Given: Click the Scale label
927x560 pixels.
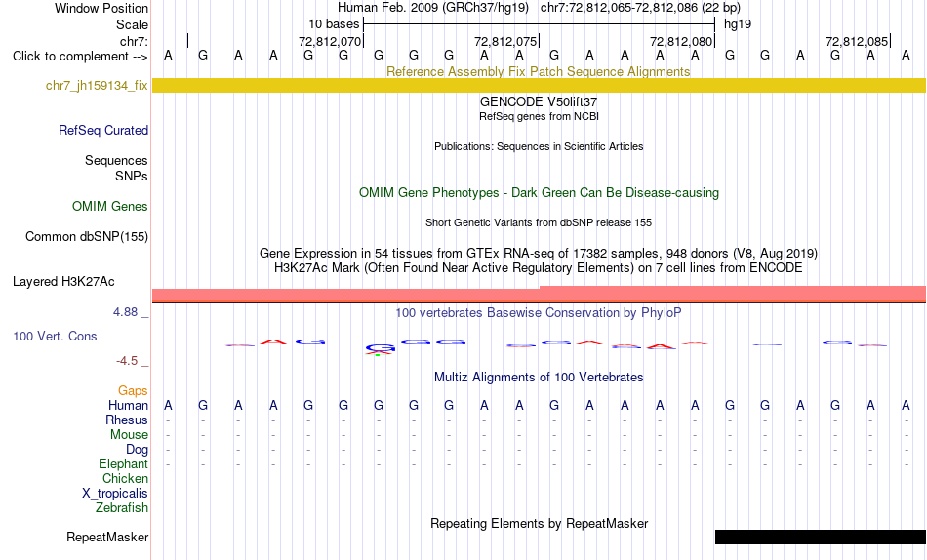Looking at the screenshot, I should click(x=133, y=24).
